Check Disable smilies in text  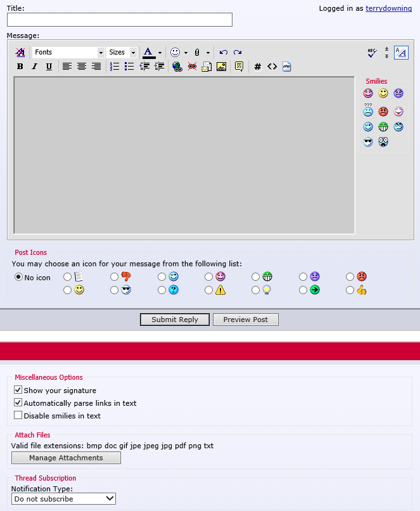click(x=18, y=415)
